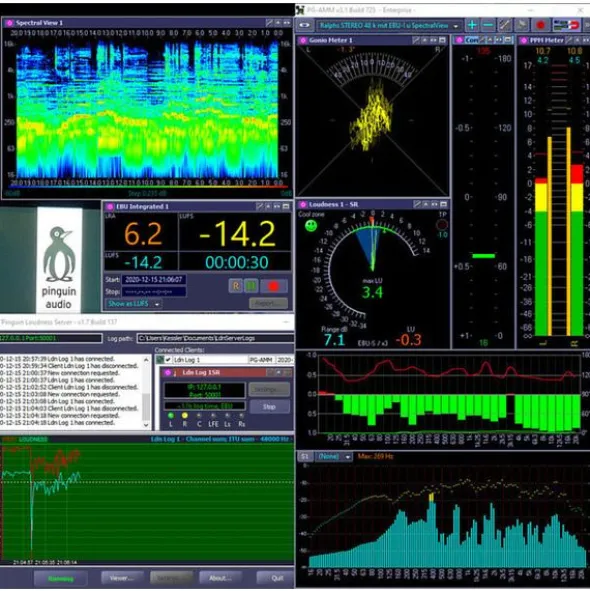Maximize the Loudness 1 - SR panel
The image size is (590, 591).
443,204
